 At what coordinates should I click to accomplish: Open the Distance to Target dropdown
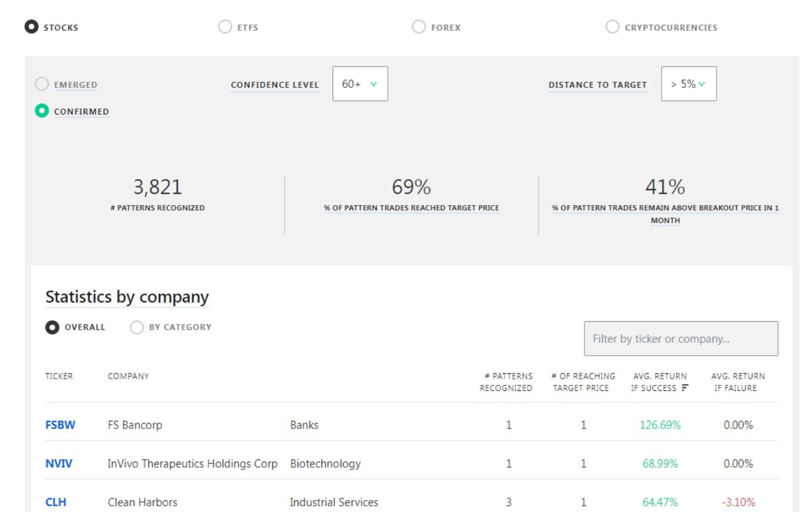pyautogui.click(x=689, y=84)
